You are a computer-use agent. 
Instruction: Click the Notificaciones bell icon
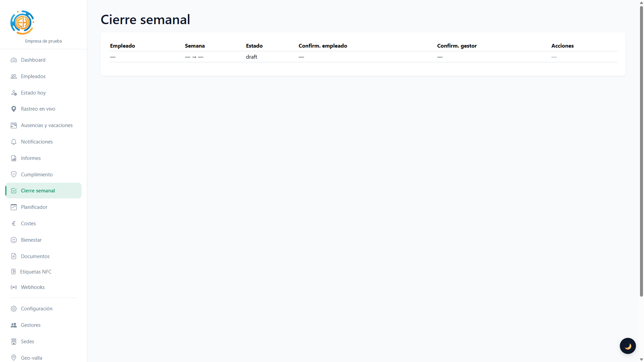[14, 142]
